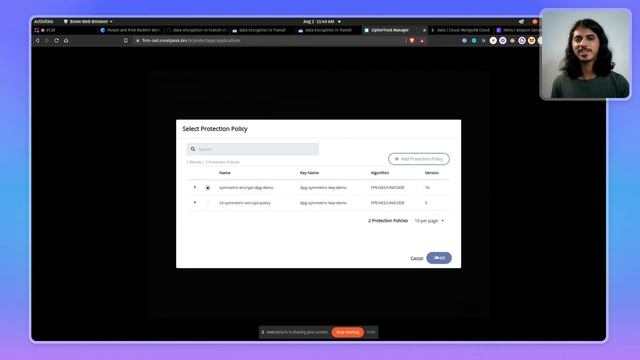Open the clock showing Aug 2
The height and width of the screenshot is (360, 640).
(x=319, y=22)
